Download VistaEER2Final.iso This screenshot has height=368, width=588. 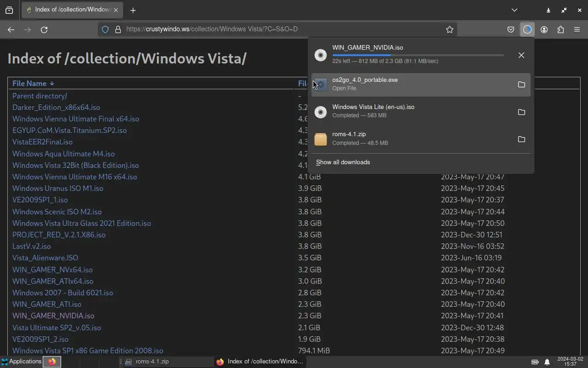coord(42,142)
